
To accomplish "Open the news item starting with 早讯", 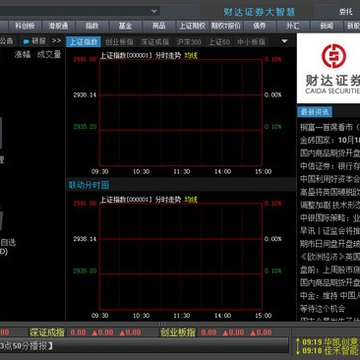I will click(330, 231).
